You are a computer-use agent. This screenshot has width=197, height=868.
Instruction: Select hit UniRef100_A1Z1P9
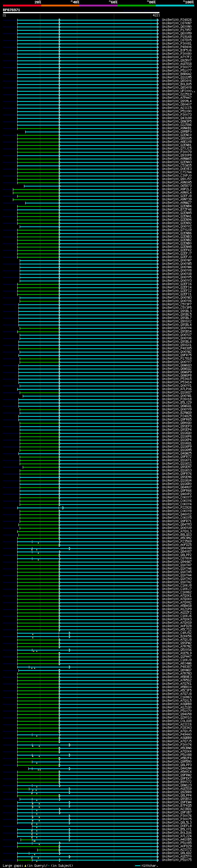click(x=176, y=609)
